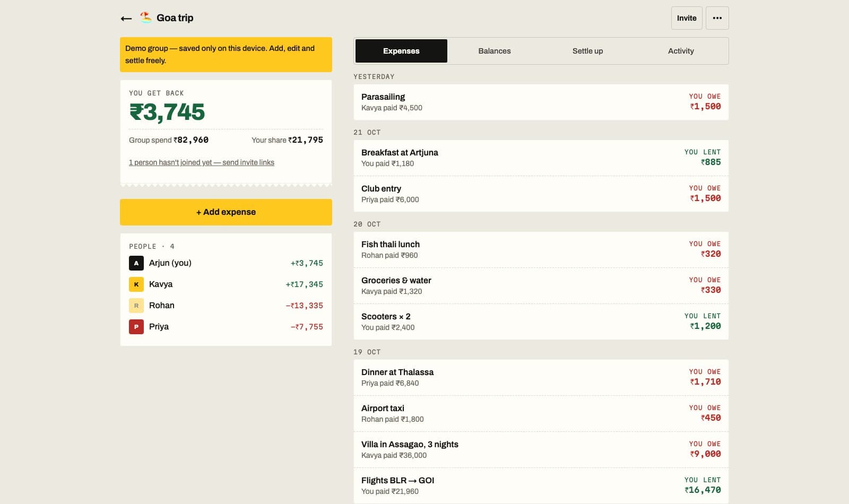Select the Expenses tab
849x504 pixels.
pyautogui.click(x=401, y=51)
